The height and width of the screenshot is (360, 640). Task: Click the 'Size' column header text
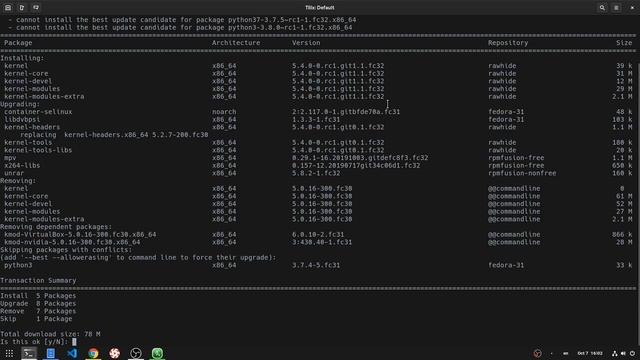(624, 43)
